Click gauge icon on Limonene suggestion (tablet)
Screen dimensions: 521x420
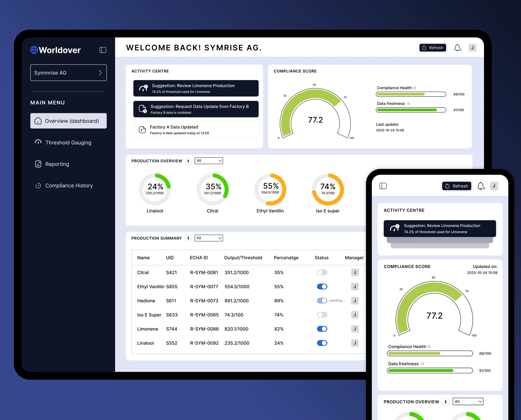(x=143, y=88)
